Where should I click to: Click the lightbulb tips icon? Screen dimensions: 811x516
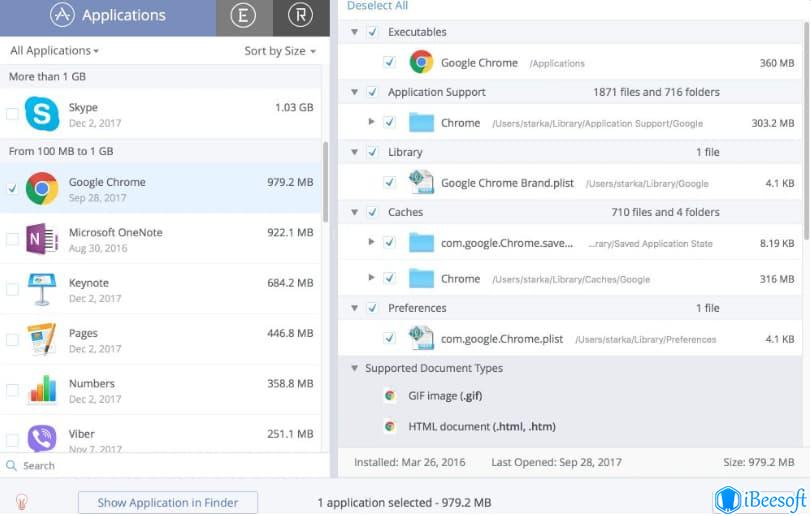coord(21,502)
